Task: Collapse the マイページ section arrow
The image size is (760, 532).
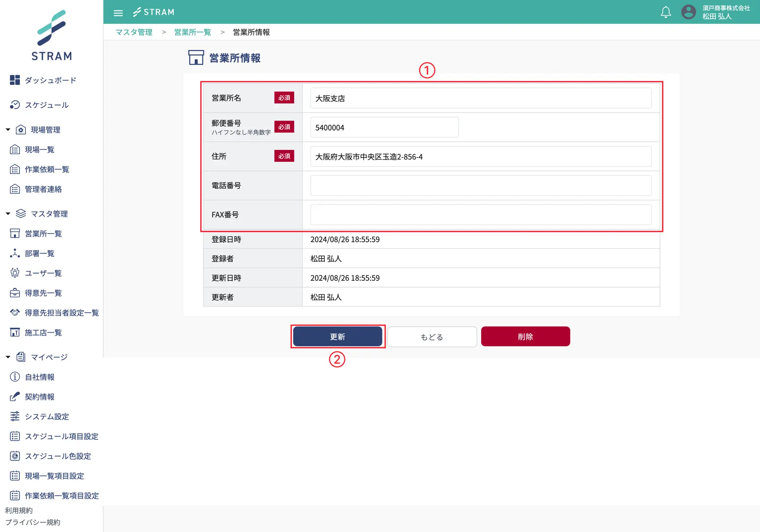Action: (8, 357)
